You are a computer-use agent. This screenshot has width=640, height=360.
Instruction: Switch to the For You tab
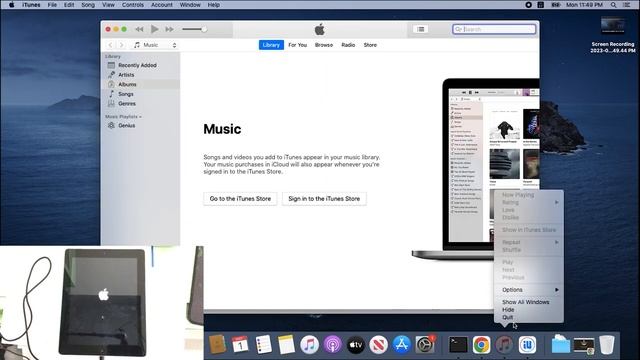tap(298, 45)
